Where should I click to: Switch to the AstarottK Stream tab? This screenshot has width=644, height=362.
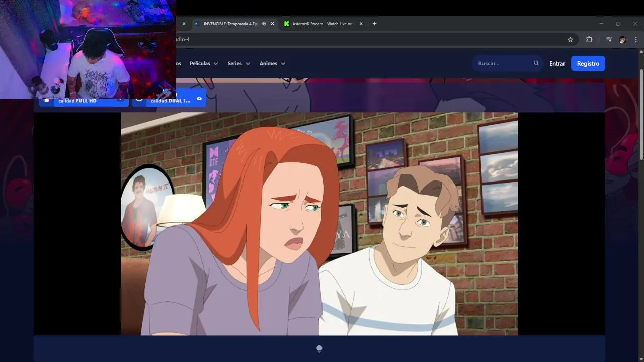click(323, 24)
